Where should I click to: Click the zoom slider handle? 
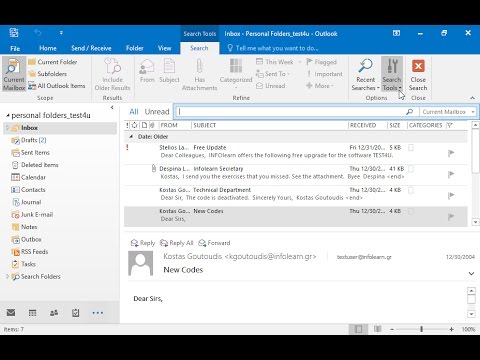pos(421,329)
